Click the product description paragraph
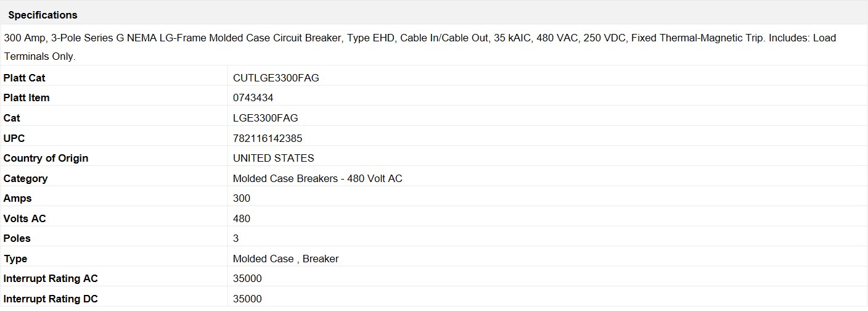 click(419, 46)
